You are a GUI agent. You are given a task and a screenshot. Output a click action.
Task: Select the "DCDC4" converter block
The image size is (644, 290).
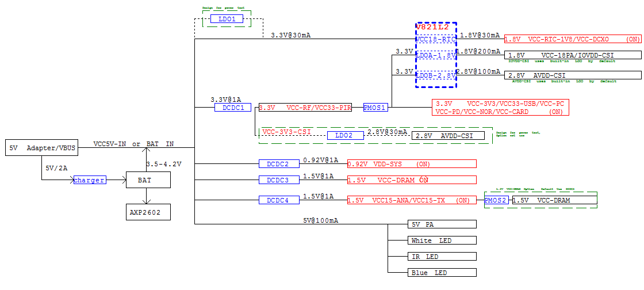coord(279,200)
